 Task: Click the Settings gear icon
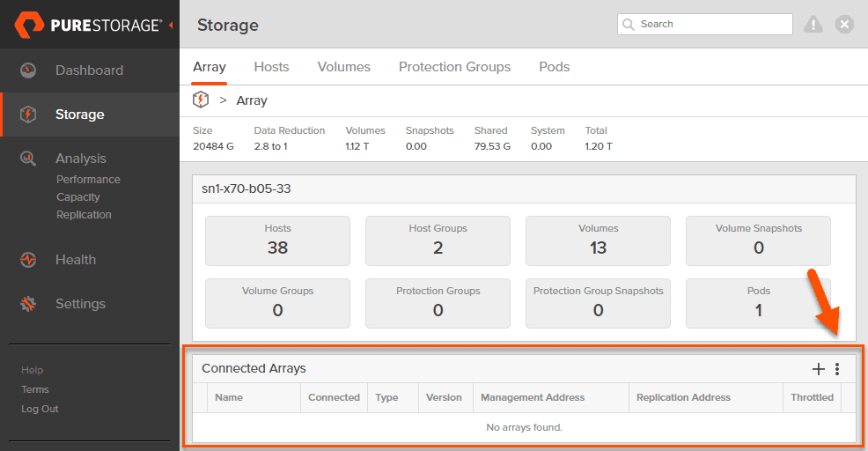28,304
